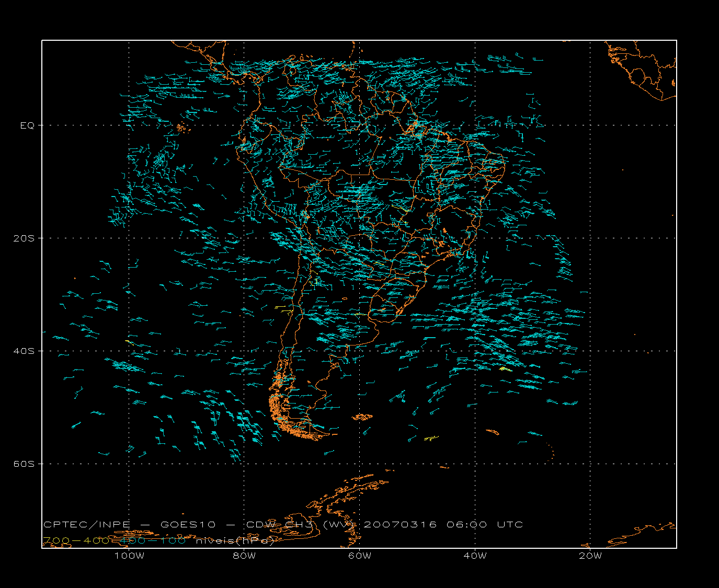Click the 20S latitude label
This screenshot has height=588, width=719.
[24, 238]
